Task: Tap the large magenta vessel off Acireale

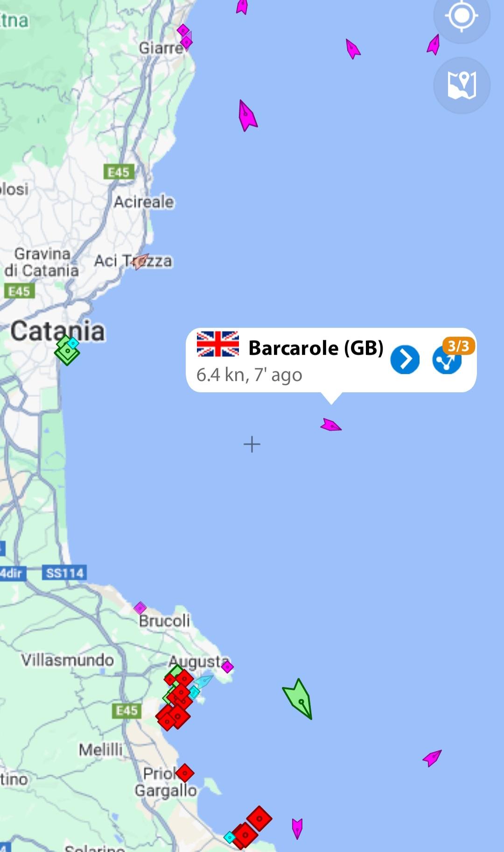Action: [x=247, y=115]
